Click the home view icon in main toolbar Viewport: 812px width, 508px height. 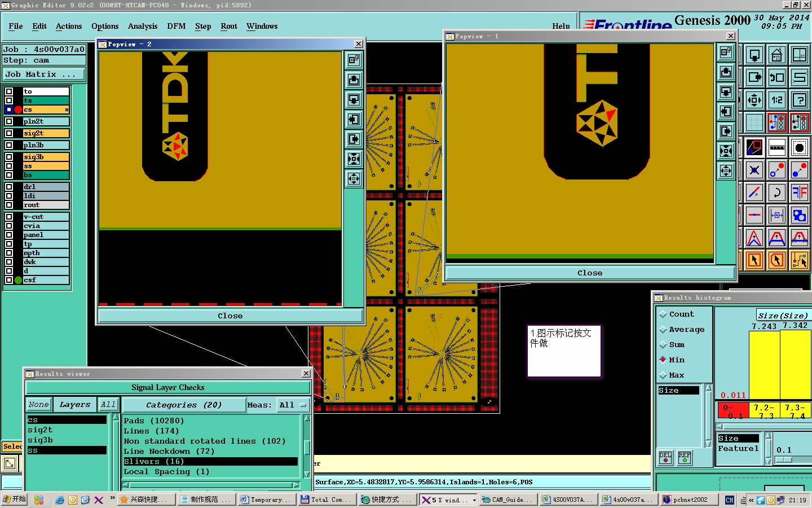click(x=777, y=55)
